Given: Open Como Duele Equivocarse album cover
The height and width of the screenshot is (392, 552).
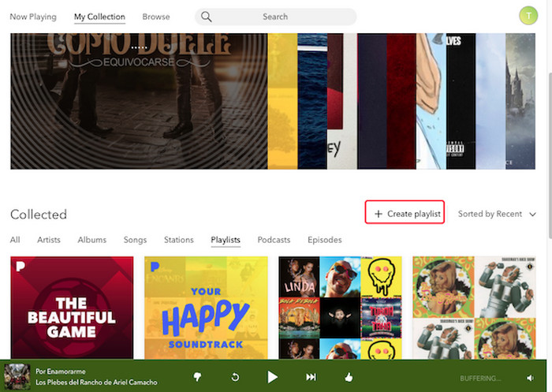Looking at the screenshot, I should (139, 101).
